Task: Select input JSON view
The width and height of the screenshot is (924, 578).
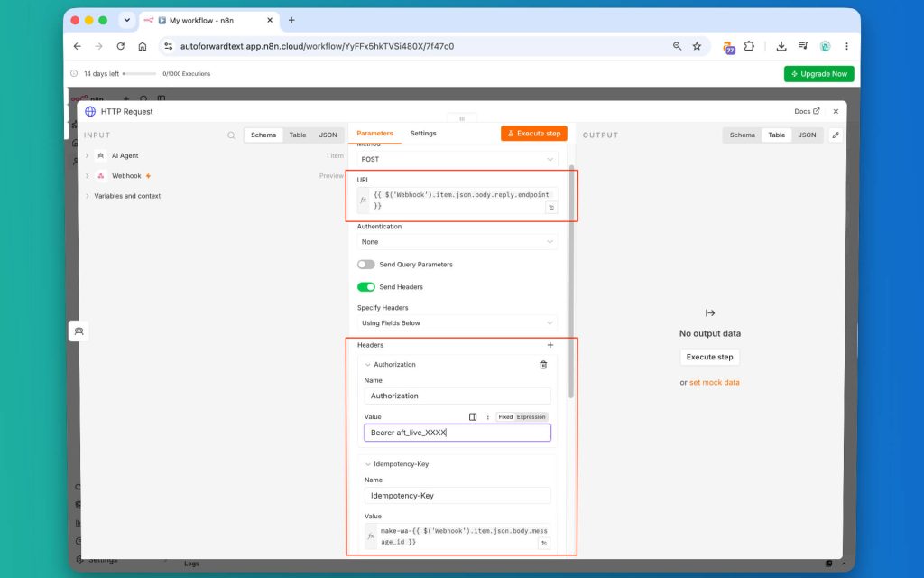Action: [328, 135]
